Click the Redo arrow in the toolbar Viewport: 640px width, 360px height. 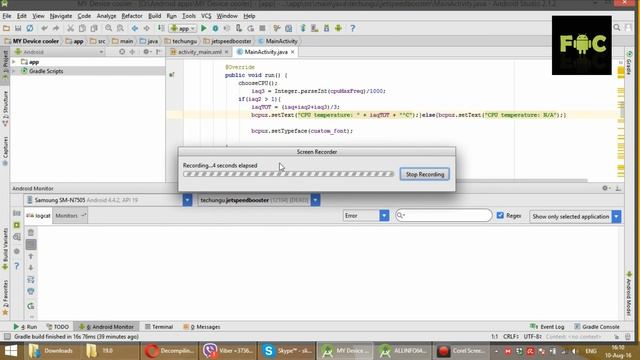pyautogui.click(x=56, y=28)
